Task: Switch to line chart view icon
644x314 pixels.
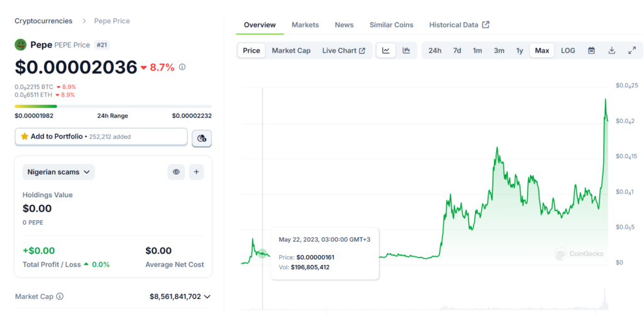Action: click(x=386, y=51)
